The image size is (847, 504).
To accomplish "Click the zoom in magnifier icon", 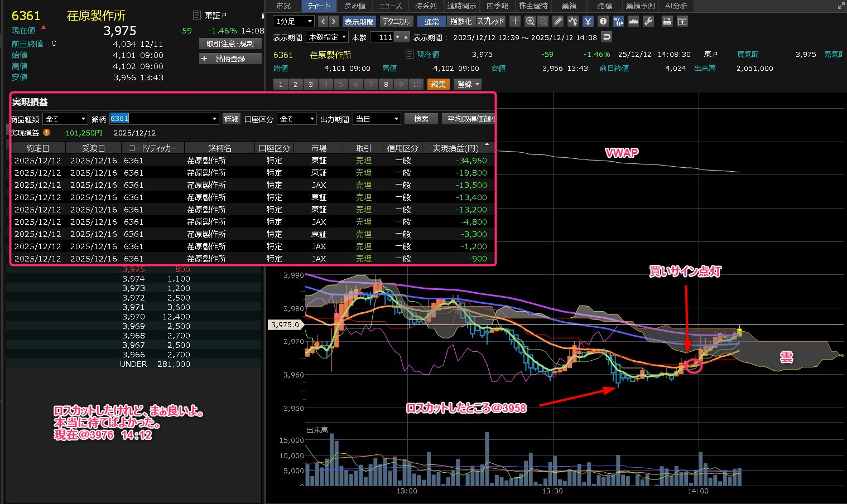I will click(530, 21).
